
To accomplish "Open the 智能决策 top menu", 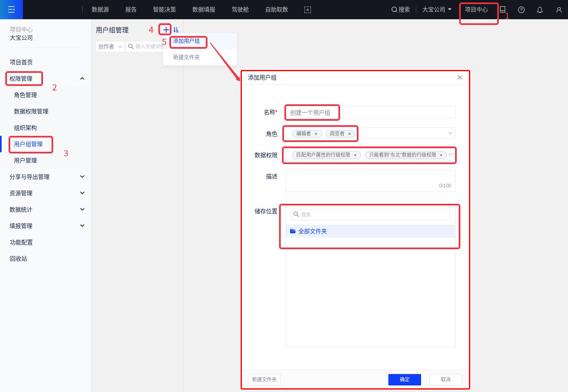I will pos(165,9).
